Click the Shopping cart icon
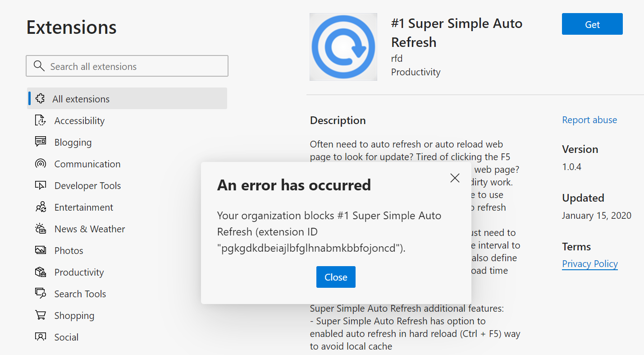Viewport: 644px width, 355px height. click(x=41, y=315)
